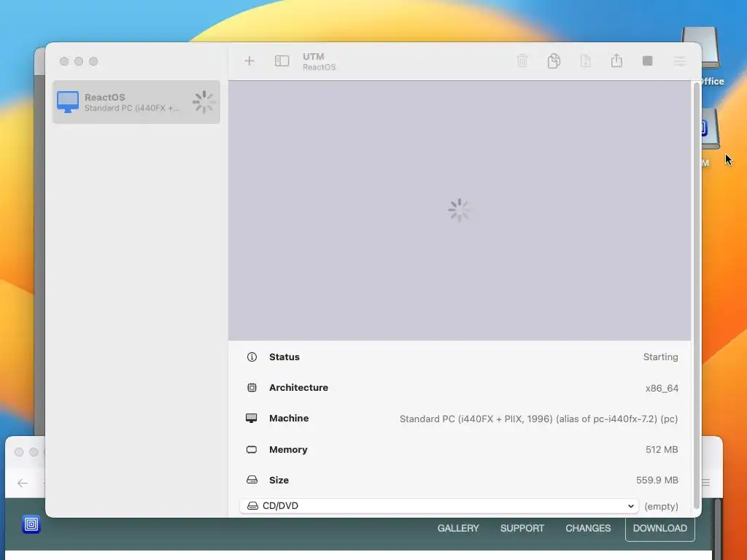Click the blue monitor icon beside ReactOS
Image resolution: width=747 pixels, height=560 pixels.
68,102
